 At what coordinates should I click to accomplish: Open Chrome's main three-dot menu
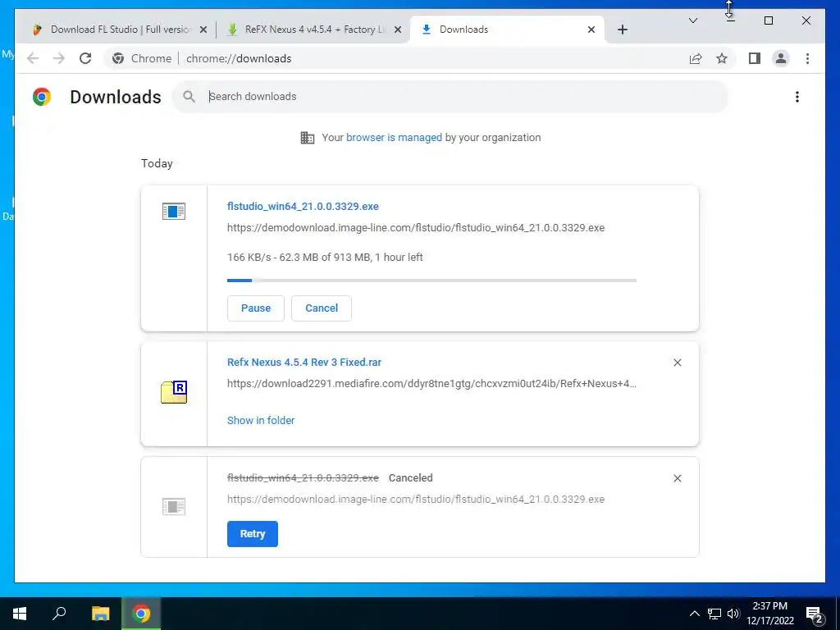[807, 58]
